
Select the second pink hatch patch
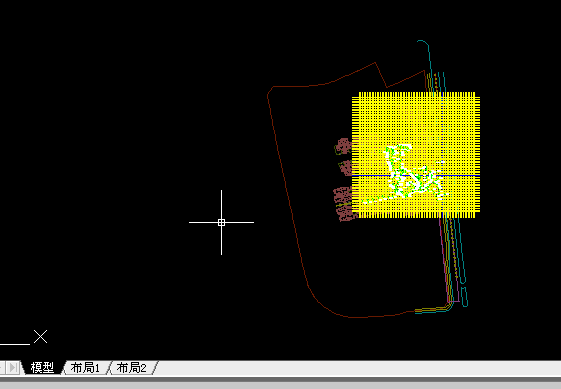(346, 168)
